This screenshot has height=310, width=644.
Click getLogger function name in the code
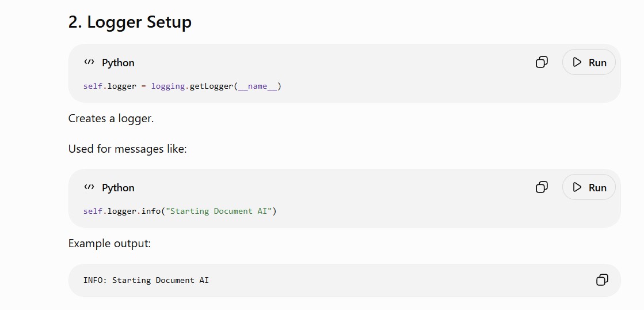click(x=212, y=86)
